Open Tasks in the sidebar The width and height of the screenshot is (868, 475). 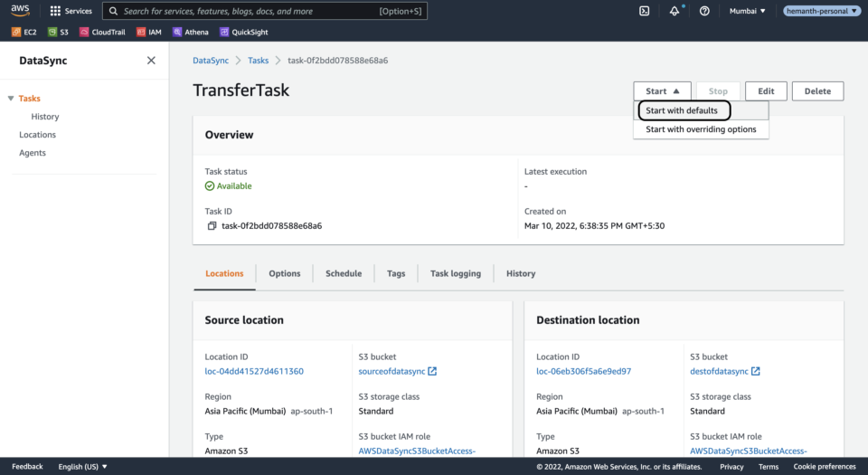click(x=29, y=99)
